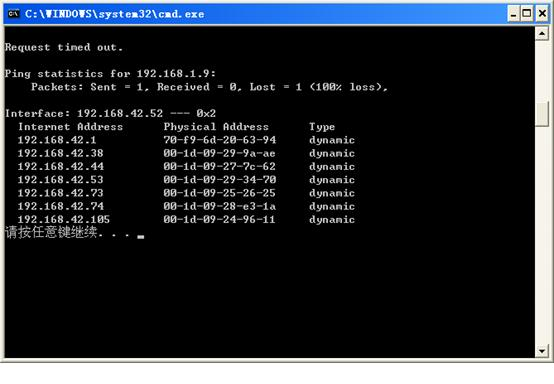This screenshot has height=384, width=554.
Task: Open the cmd.exe system menu icon
Action: [13, 14]
